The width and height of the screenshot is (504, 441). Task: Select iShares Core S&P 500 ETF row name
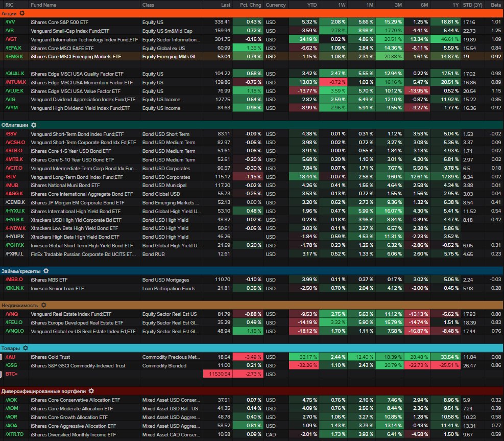tap(59, 22)
